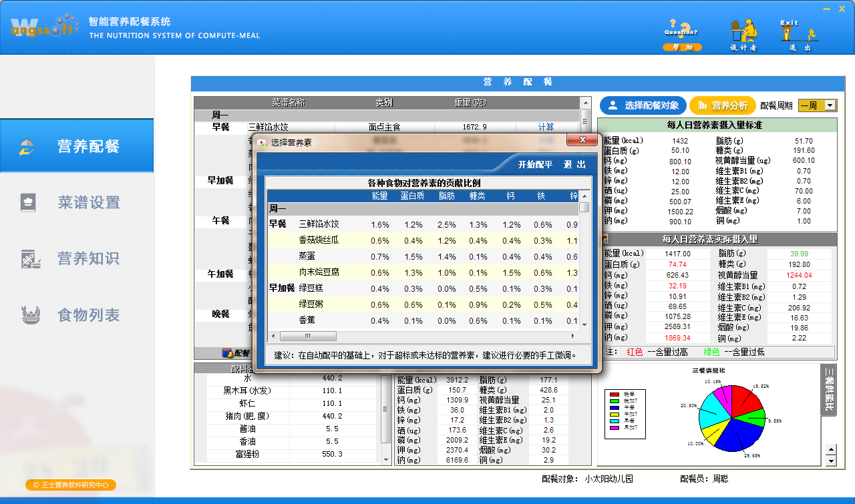Click the magenta legend swatch in the pie legend

615,427
